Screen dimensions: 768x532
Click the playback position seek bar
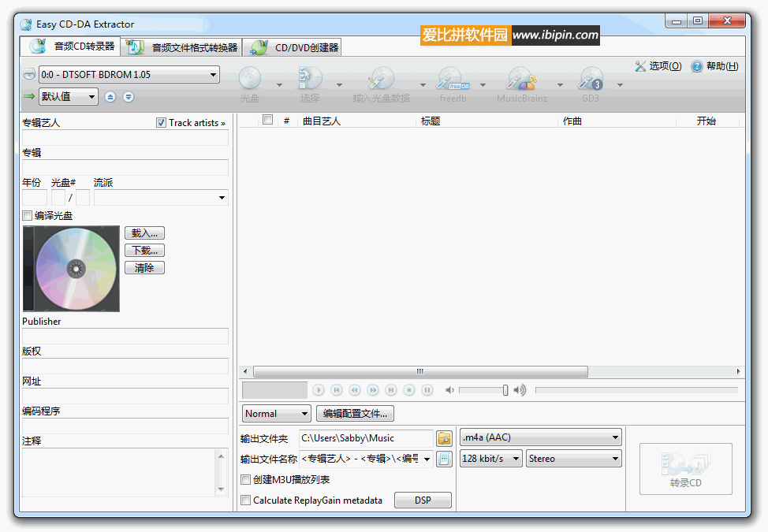637,390
